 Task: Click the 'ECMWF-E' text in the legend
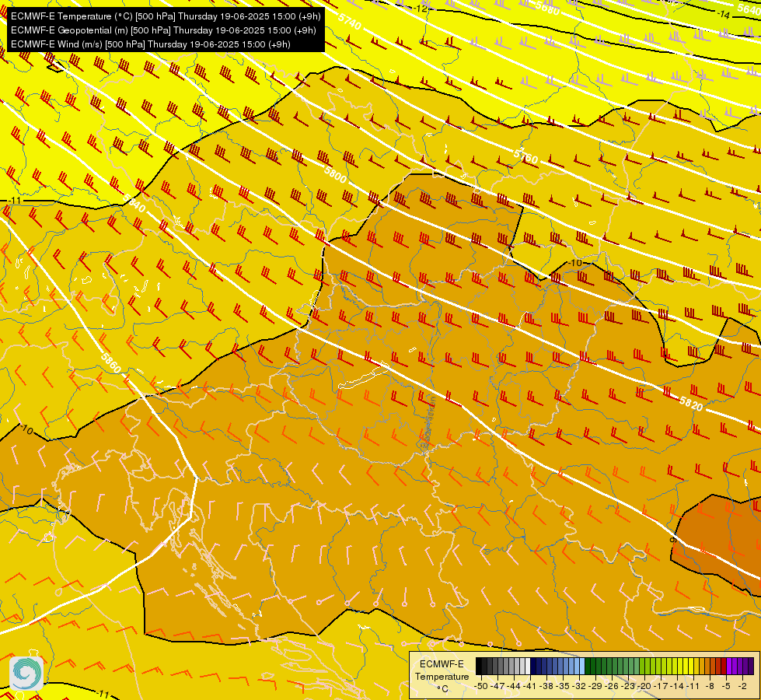(442, 664)
